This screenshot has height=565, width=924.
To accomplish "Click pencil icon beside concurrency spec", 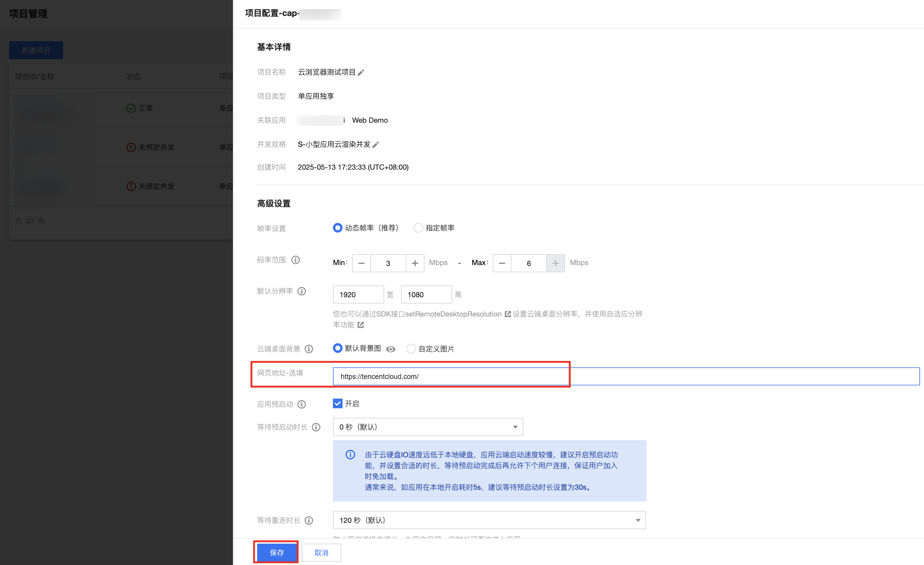I will pyautogui.click(x=375, y=145).
